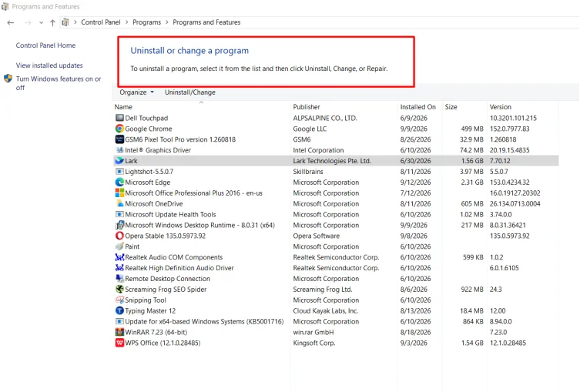Screen dimensions: 580x392
Task: Click the ALPSALPINE CO., LTD. cell
Action: pos(325,118)
